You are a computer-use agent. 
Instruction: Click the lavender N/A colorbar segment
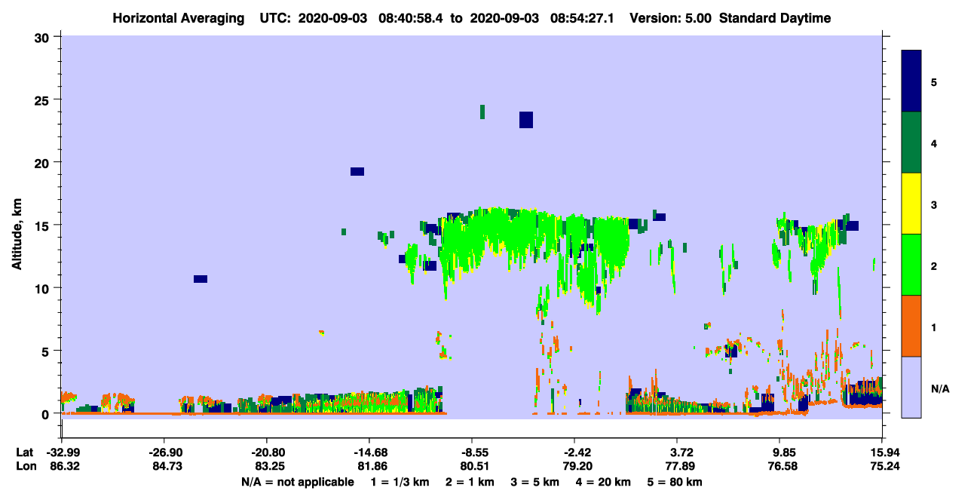(x=911, y=387)
